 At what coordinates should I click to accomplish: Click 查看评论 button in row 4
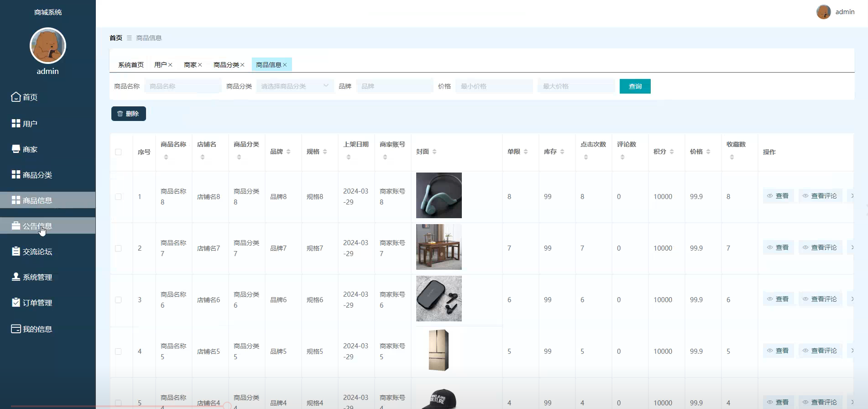820,351
